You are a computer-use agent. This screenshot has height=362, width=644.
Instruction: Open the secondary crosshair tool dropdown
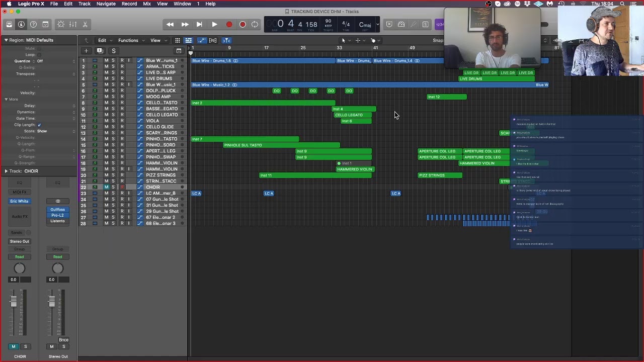click(x=360, y=40)
